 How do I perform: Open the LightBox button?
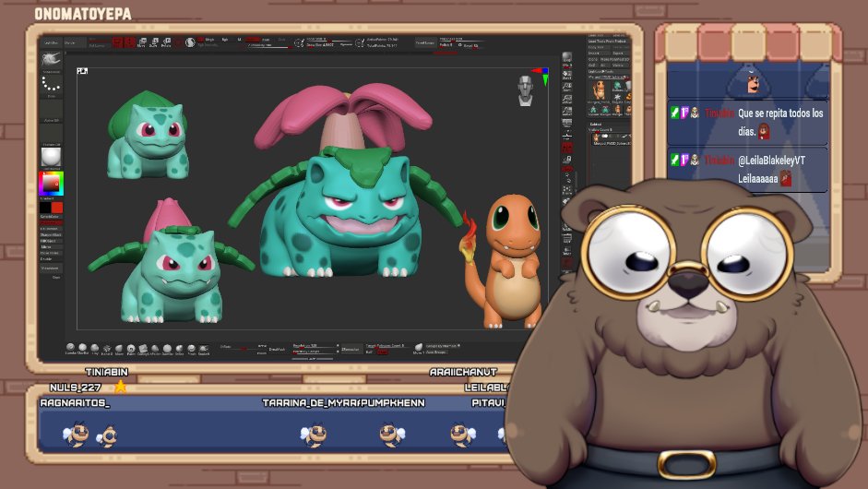click(52, 42)
